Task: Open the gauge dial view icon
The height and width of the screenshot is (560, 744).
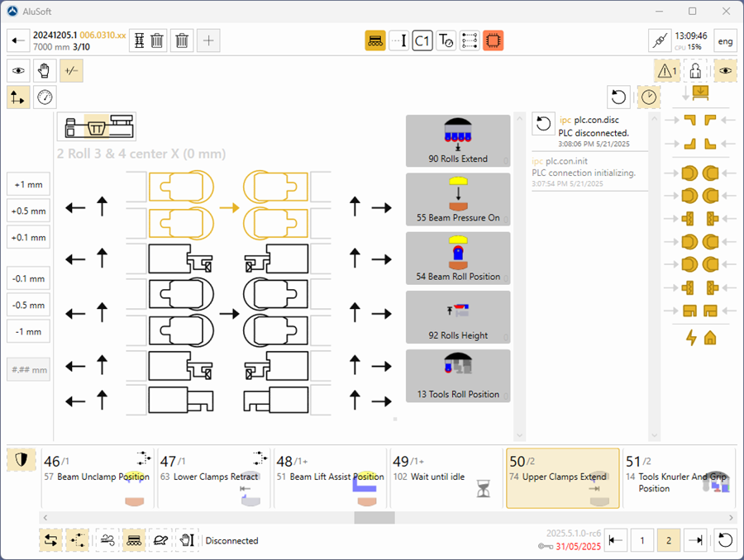Action: coord(45,97)
